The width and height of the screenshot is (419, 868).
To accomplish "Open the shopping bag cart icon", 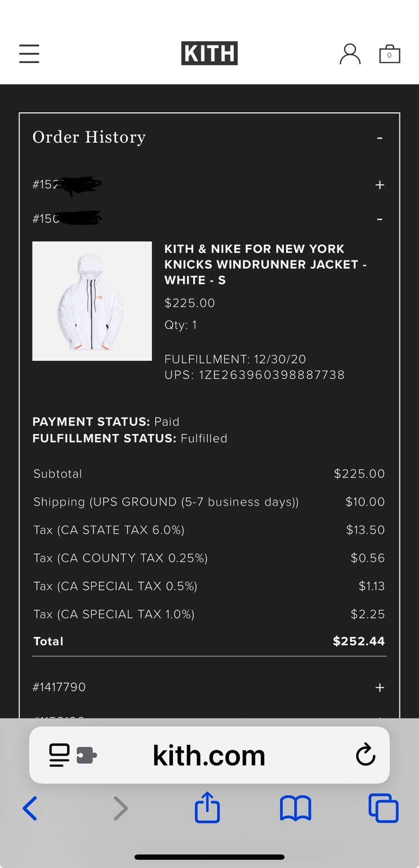I will [x=390, y=54].
